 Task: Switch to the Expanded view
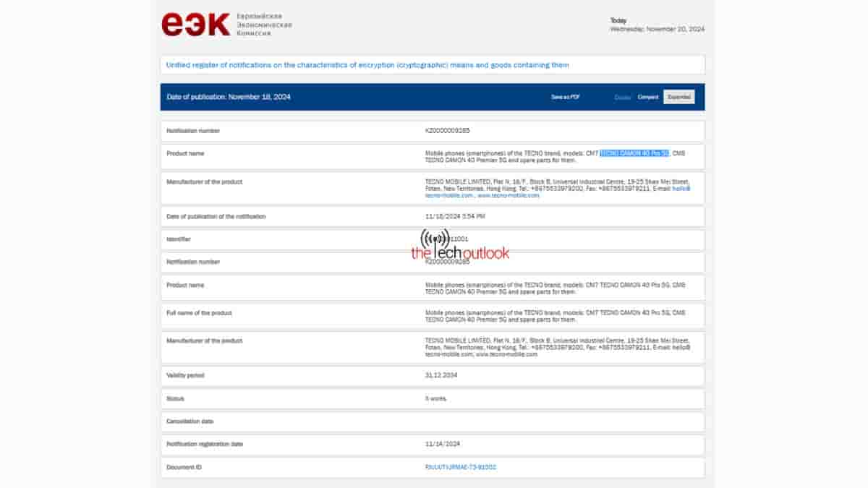678,97
